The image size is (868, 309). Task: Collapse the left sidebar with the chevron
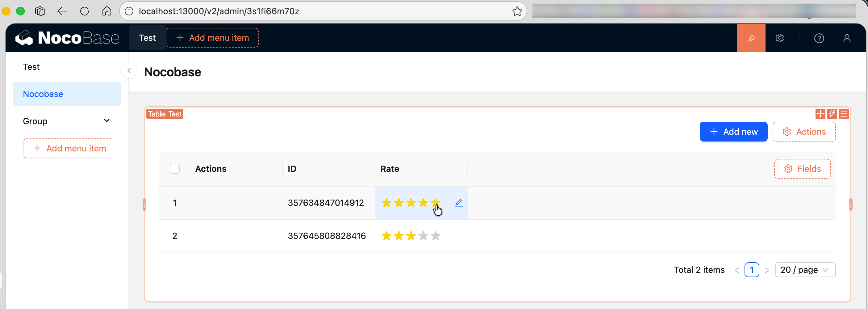[x=129, y=70]
